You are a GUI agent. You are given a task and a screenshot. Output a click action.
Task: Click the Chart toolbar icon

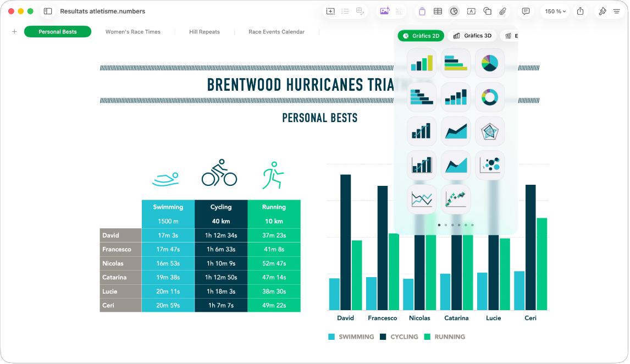[x=454, y=11]
